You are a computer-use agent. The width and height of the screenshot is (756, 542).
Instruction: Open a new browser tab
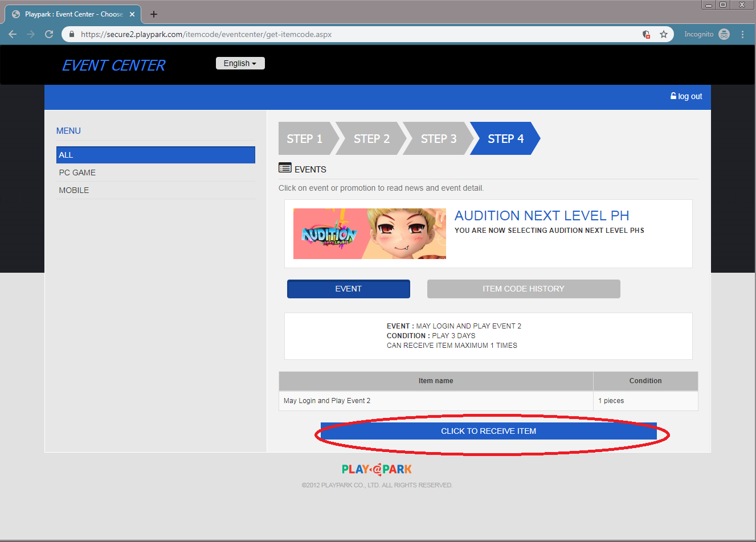click(x=154, y=14)
